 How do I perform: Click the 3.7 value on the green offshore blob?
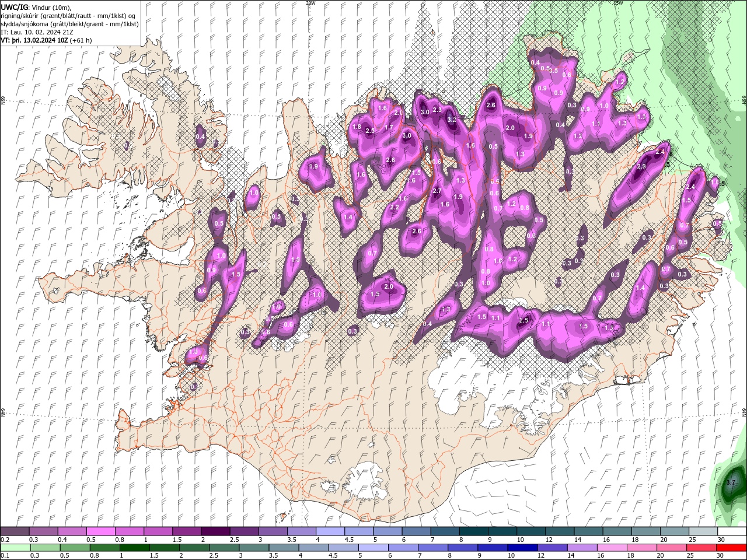731,483
